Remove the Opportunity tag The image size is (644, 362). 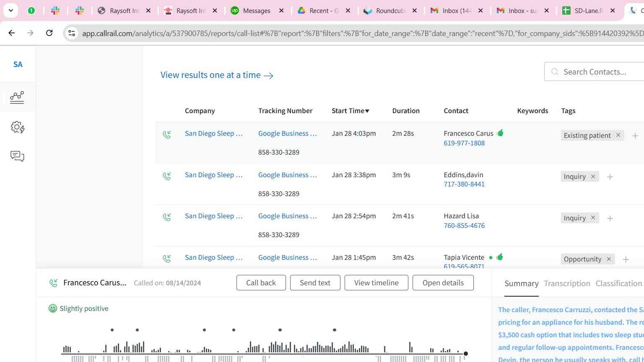tap(609, 259)
